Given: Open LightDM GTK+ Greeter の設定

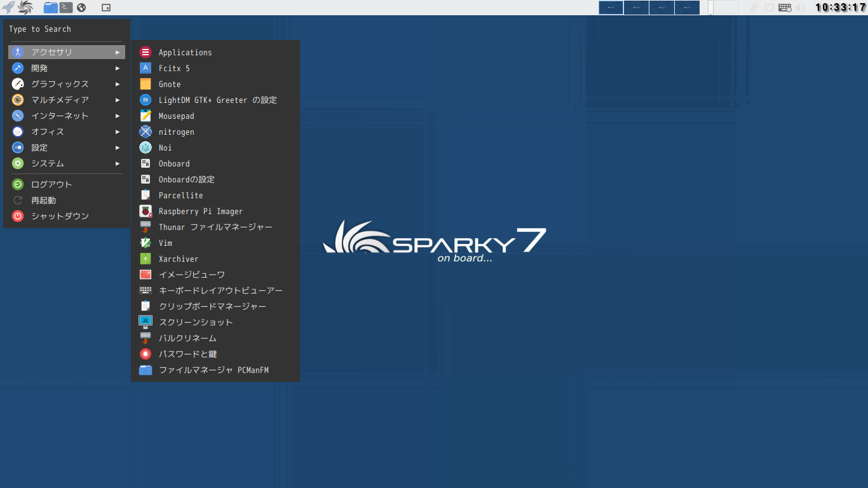Looking at the screenshot, I should [215, 100].
